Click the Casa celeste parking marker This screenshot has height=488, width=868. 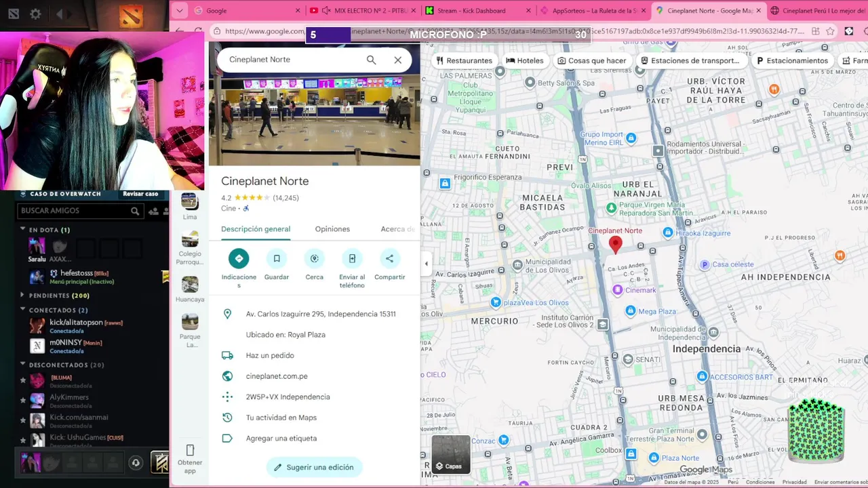pyautogui.click(x=705, y=264)
